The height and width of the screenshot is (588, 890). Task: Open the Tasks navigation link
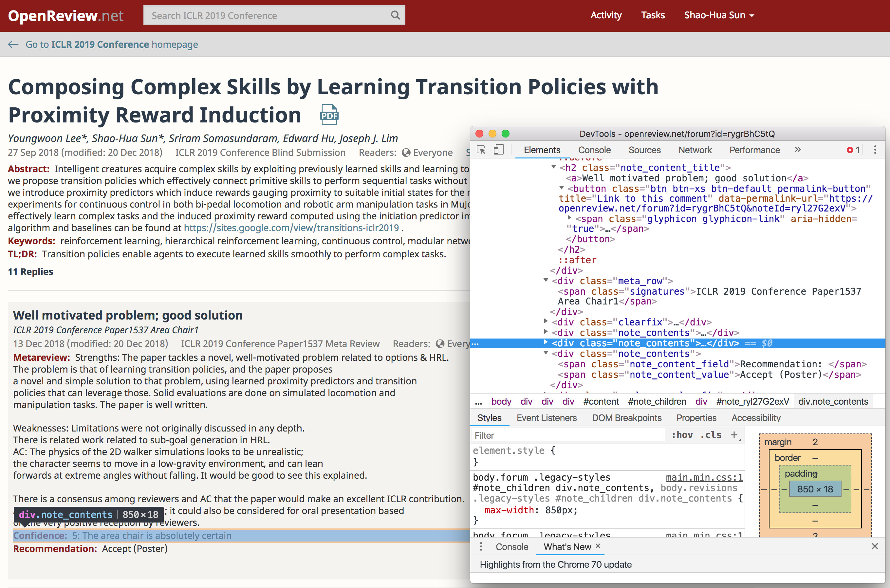(653, 15)
